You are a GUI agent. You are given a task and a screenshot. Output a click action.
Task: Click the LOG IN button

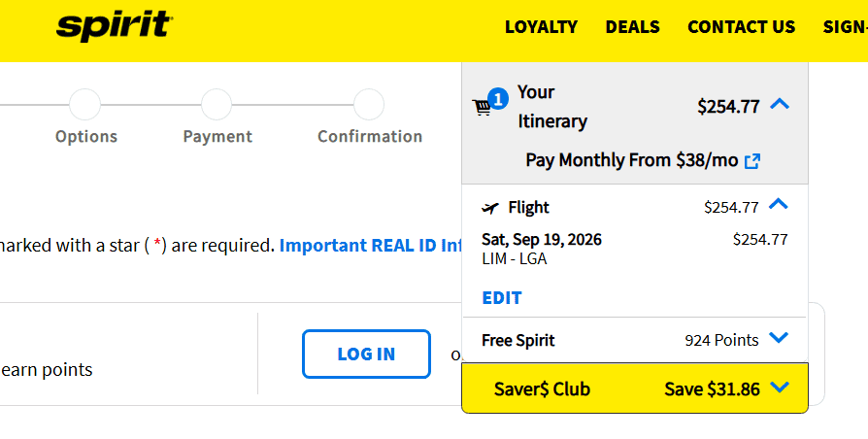(366, 354)
